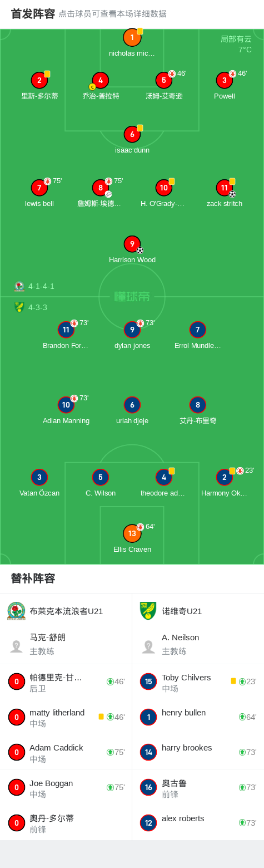Open isaac dunn number 6 player icon
The width and height of the screenshot is (264, 868).
coord(132,134)
